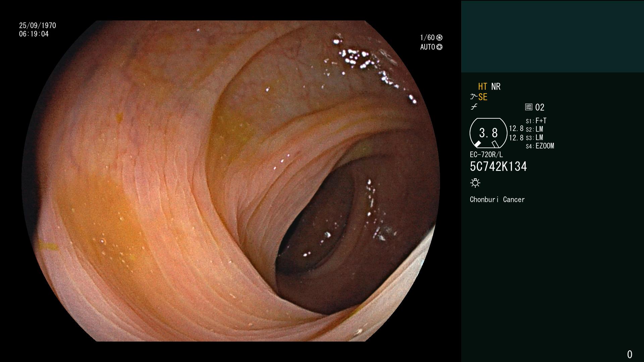Click the iris icon next to AUTO
This screenshot has height=362, width=644.
point(439,47)
